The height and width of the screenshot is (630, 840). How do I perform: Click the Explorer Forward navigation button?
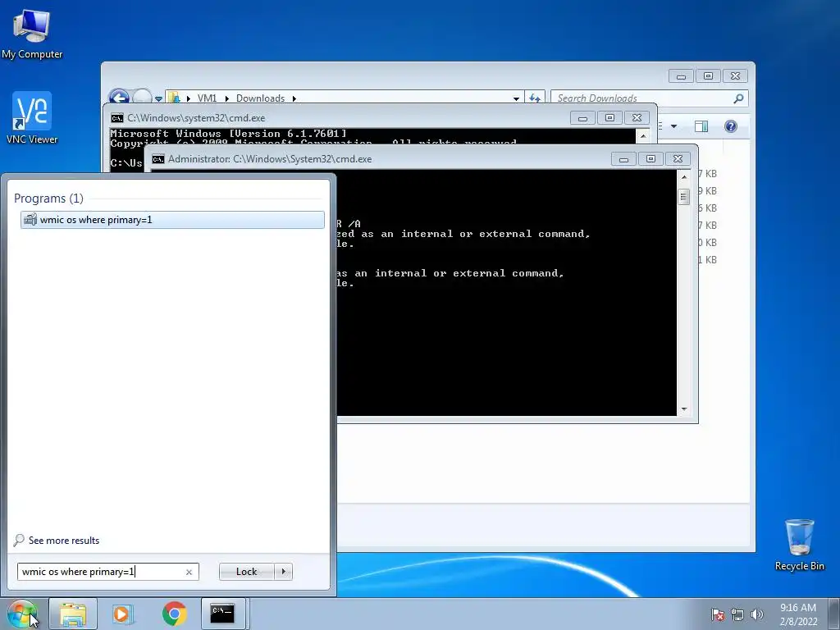tap(141, 97)
